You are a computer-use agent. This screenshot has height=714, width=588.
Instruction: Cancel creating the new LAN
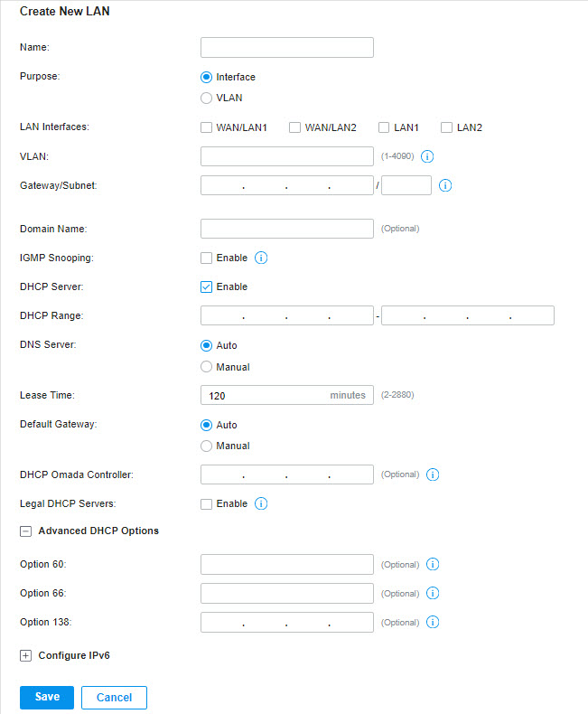(114, 697)
